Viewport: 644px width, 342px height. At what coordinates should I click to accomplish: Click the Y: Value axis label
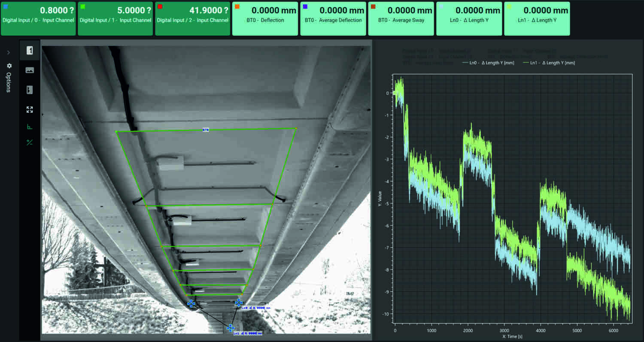coord(380,198)
